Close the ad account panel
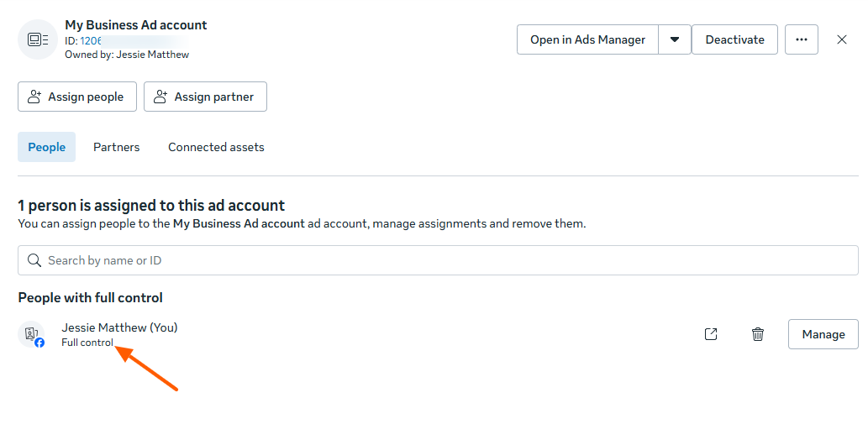868x424 pixels. [x=842, y=39]
